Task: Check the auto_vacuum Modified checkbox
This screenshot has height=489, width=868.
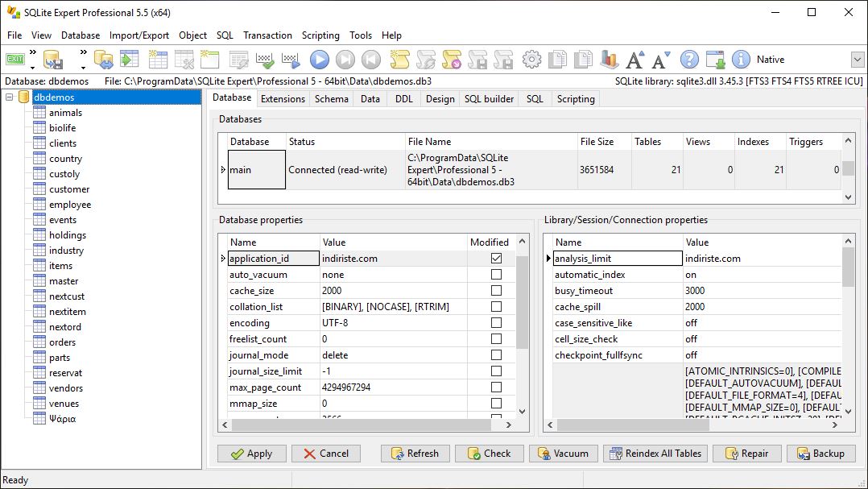Action: (x=496, y=274)
